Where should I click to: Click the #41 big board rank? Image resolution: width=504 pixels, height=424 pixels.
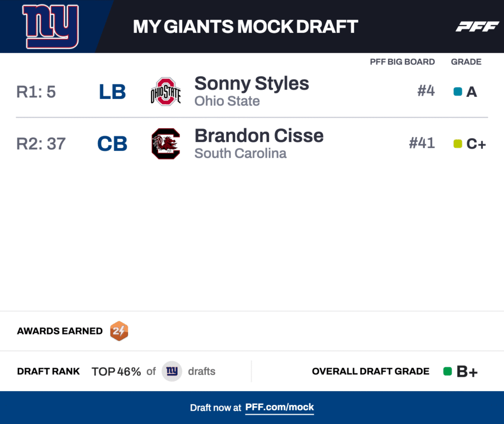pyautogui.click(x=422, y=143)
